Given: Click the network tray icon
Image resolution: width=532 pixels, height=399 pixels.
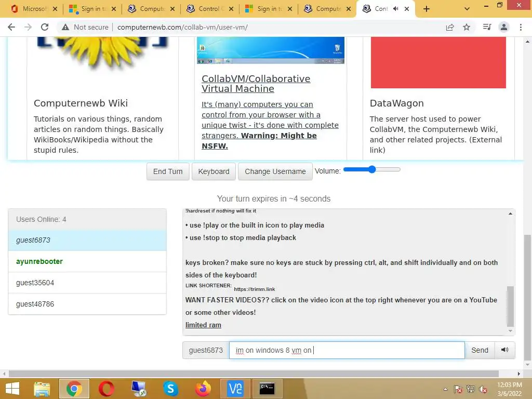Looking at the screenshot, I should coord(471,389).
